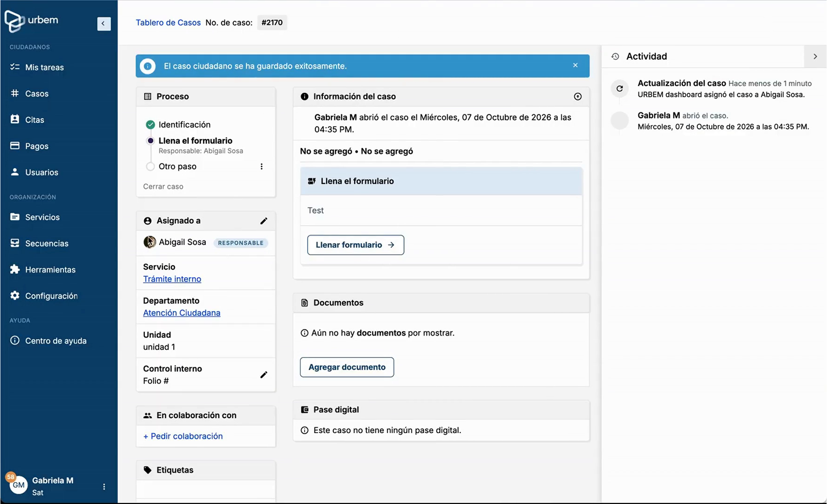The width and height of the screenshot is (827, 504).
Task: Open the Trámite interno service link
Action: tap(172, 279)
